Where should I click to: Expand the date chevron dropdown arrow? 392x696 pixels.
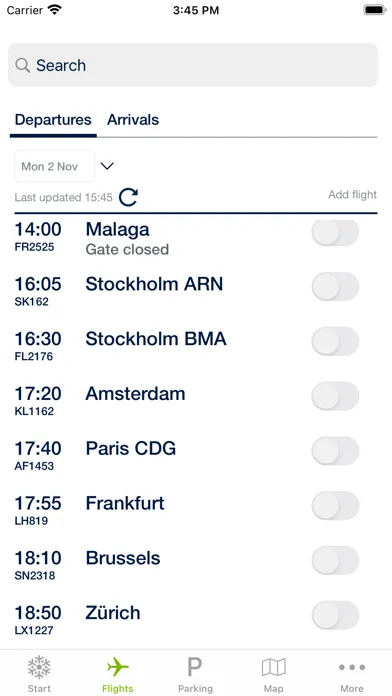click(107, 166)
